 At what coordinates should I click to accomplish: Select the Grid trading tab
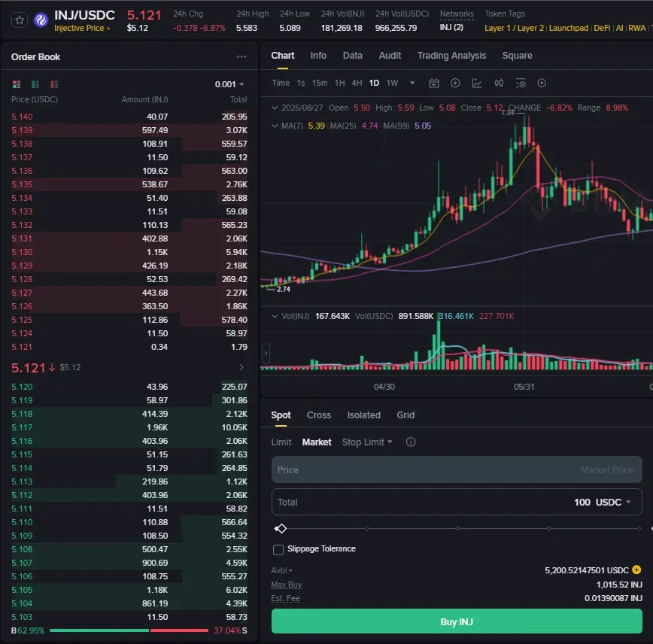405,415
